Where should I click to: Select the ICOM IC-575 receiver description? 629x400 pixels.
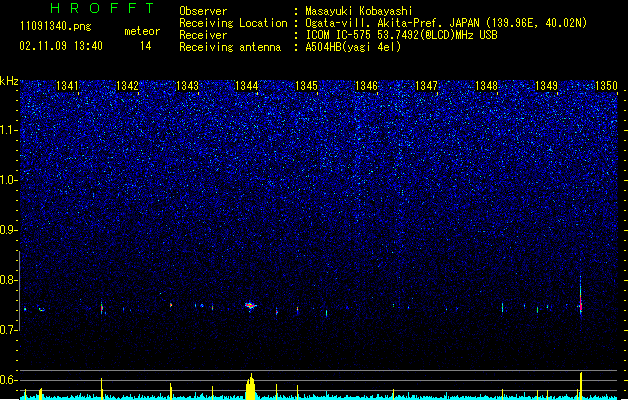[402, 35]
